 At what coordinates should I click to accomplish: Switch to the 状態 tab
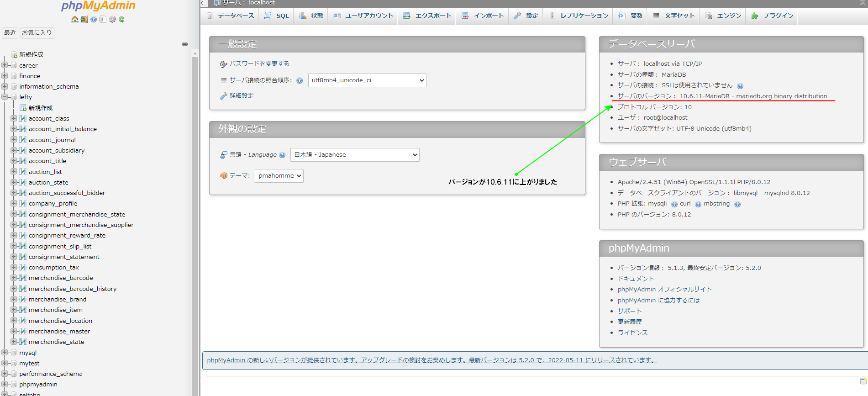(x=311, y=16)
